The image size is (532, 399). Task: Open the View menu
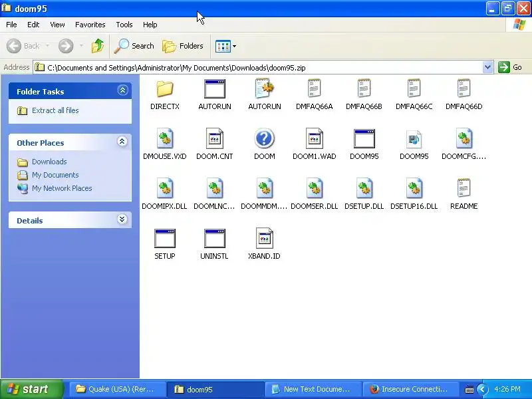57,25
